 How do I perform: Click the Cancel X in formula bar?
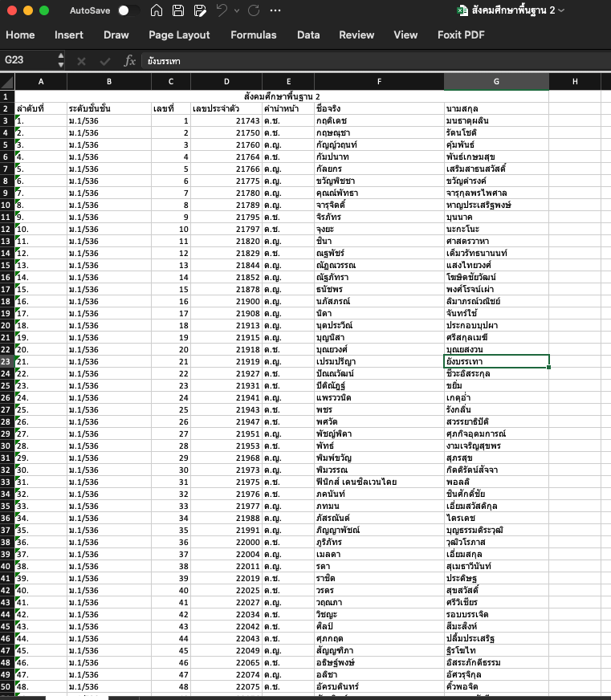(81, 61)
